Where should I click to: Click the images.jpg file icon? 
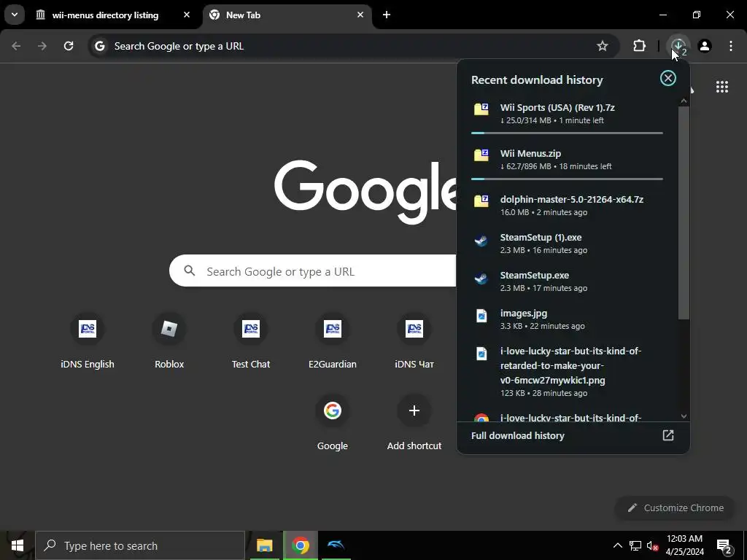tap(481, 315)
